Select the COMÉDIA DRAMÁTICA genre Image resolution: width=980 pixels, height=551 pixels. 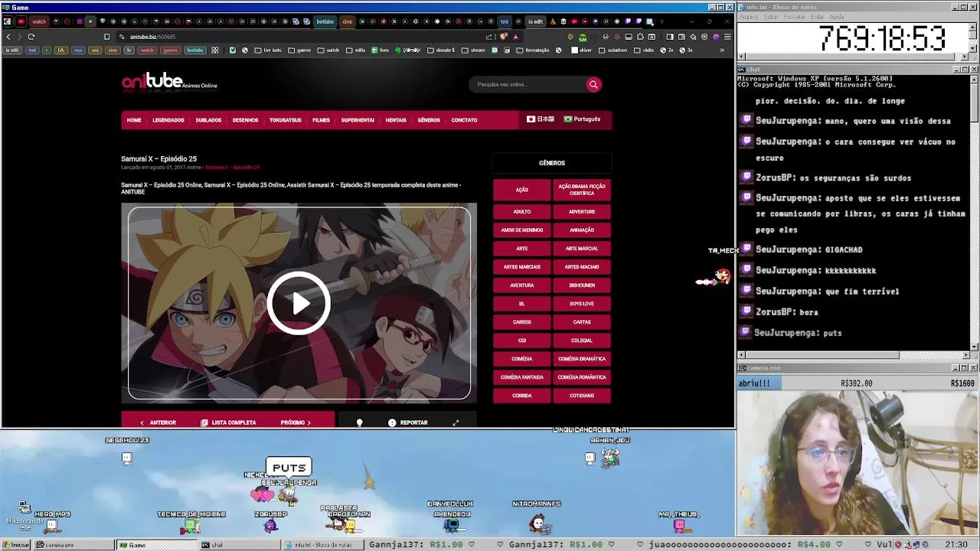point(582,359)
